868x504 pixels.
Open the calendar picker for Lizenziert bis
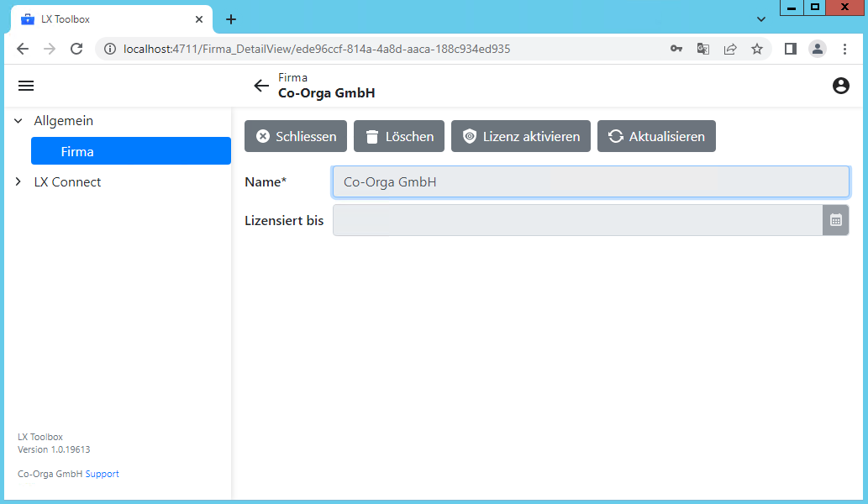pyautogui.click(x=835, y=220)
